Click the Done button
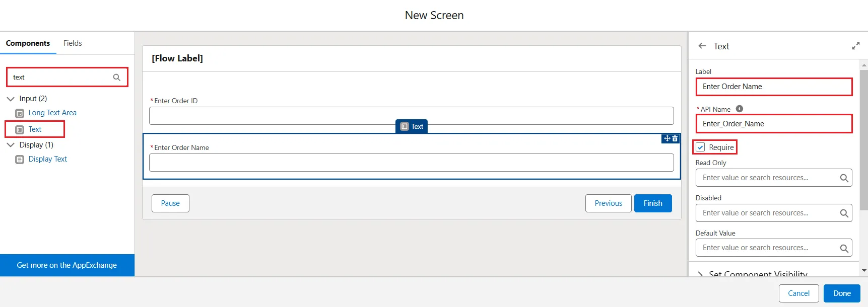 coord(842,293)
